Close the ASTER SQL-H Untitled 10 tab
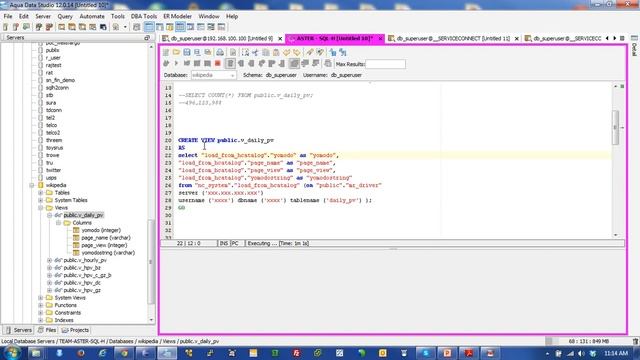Screen dimensions: 640x360 (380, 38)
